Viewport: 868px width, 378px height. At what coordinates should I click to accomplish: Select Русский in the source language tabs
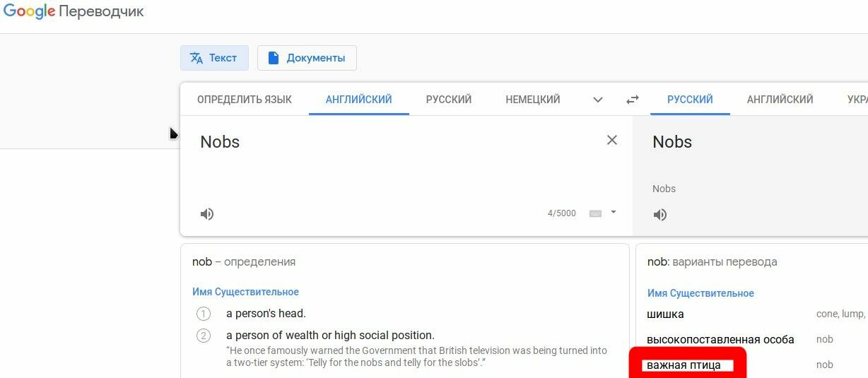point(449,100)
